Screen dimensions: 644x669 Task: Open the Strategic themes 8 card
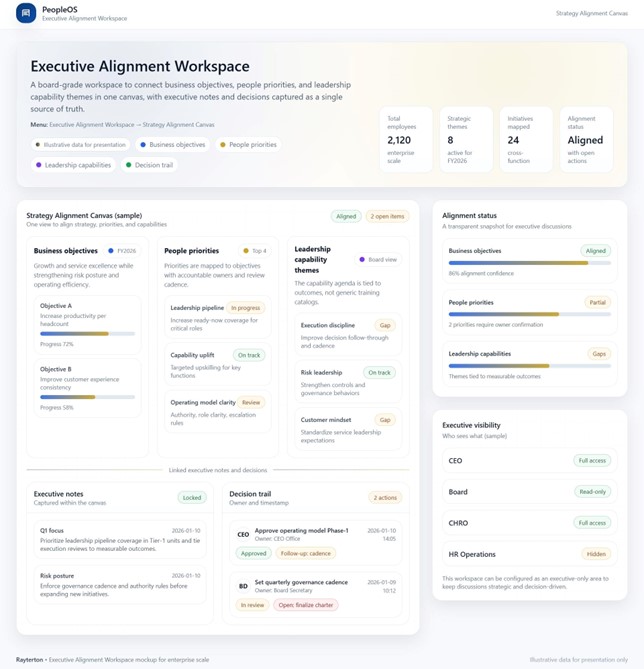(466, 140)
